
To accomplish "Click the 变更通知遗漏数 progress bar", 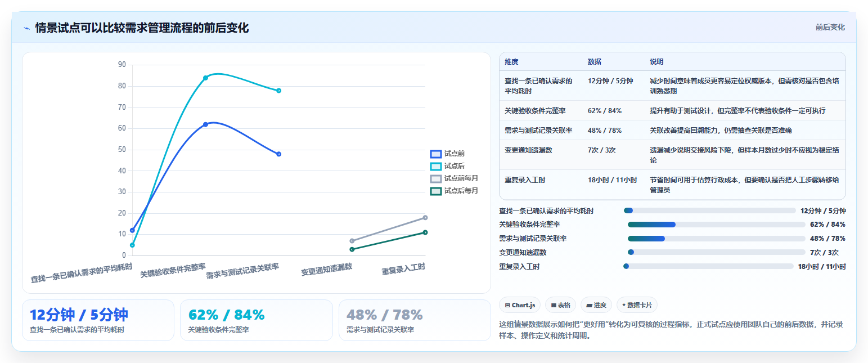I will click(716, 252).
